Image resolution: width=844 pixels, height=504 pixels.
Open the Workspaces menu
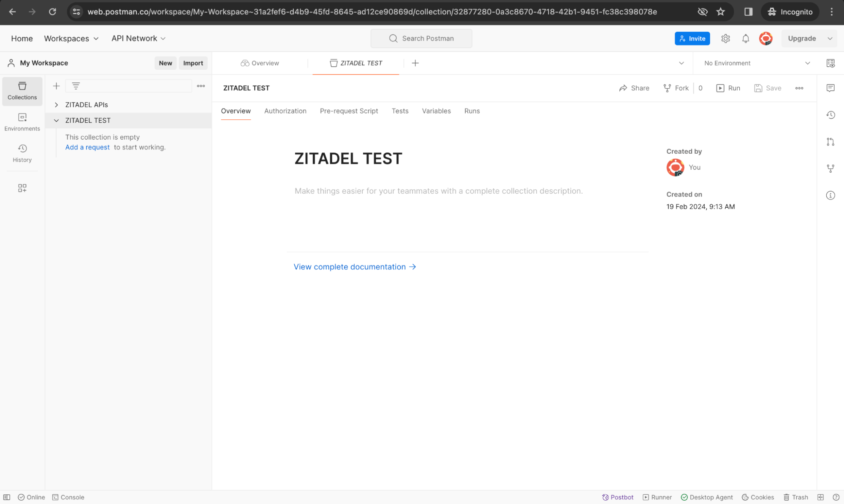click(71, 38)
